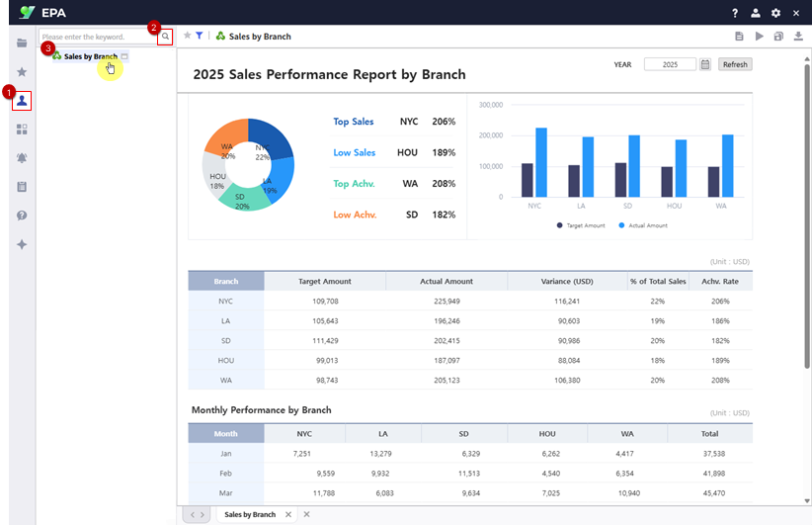Select Sales by Branch in the tree list

90,56
